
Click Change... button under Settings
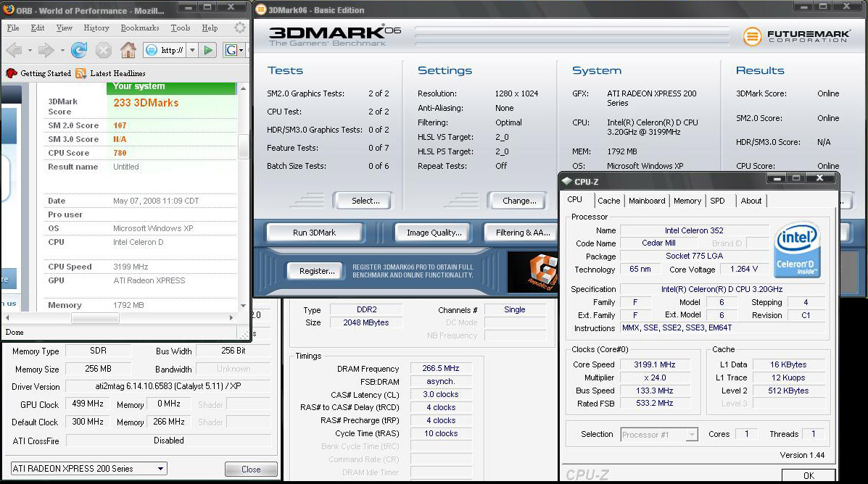[519, 201]
